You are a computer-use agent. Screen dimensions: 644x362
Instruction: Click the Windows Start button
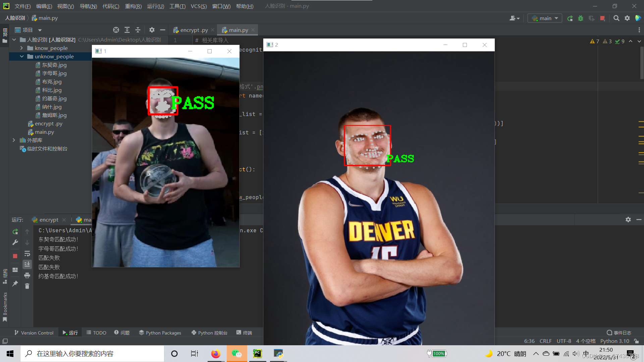pyautogui.click(x=10, y=354)
